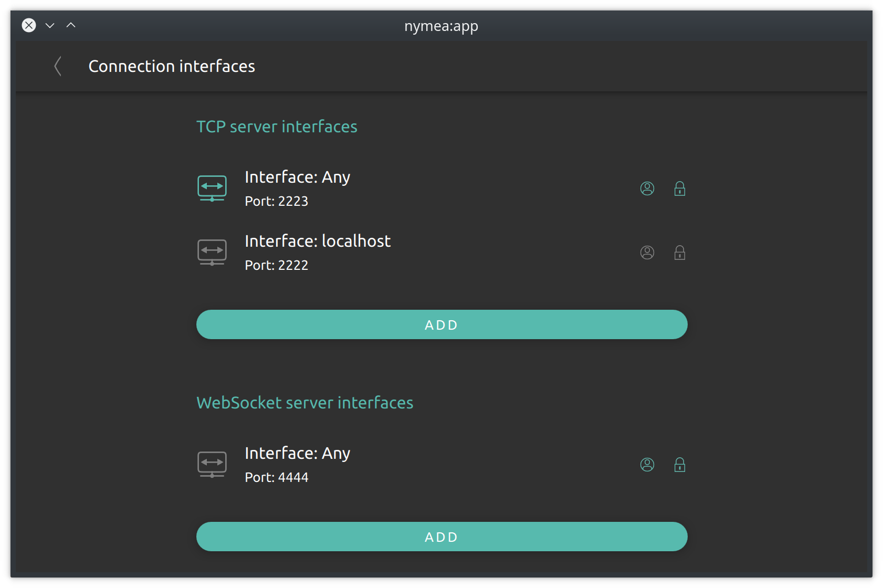This screenshot has height=588, width=883.
Task: Open the 'Interface: localhost' entry
Action: pos(317,241)
